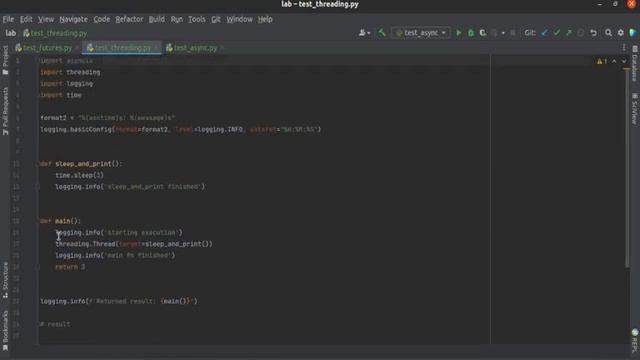Jump to next highlighted error arrow
Image resolution: width=640 pixels, height=360 pixels.
[624, 61]
